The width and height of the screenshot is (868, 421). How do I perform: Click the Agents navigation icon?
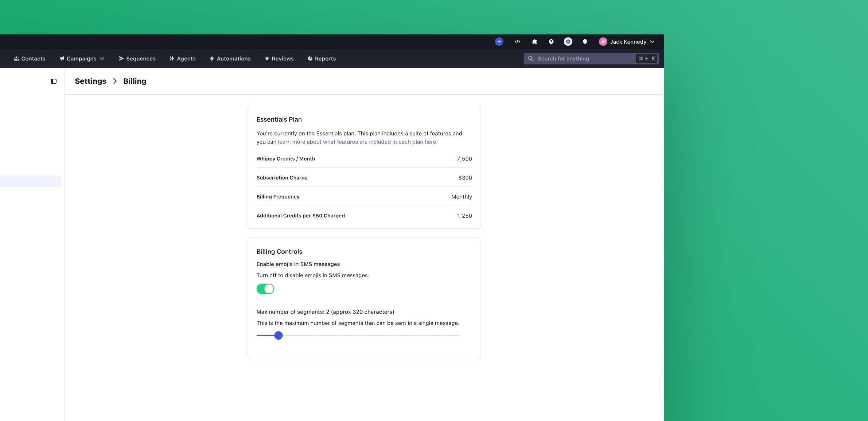[x=171, y=58]
